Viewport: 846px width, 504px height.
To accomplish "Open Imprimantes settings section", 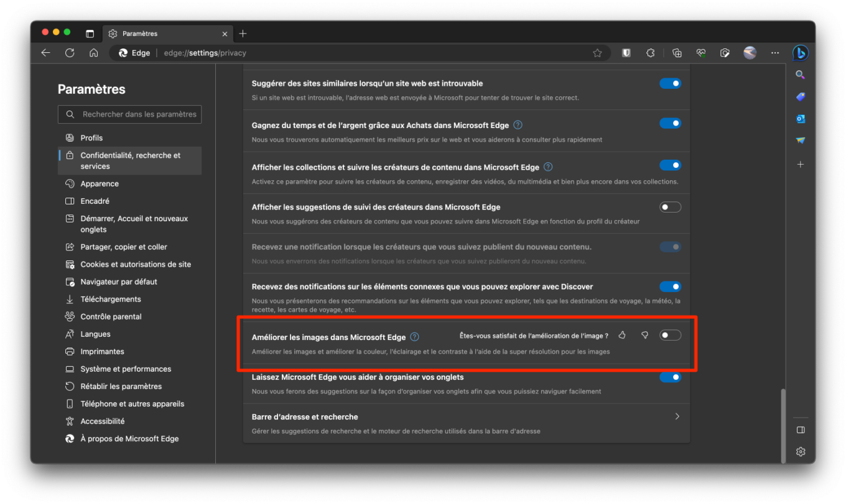I will tap(129, 351).
